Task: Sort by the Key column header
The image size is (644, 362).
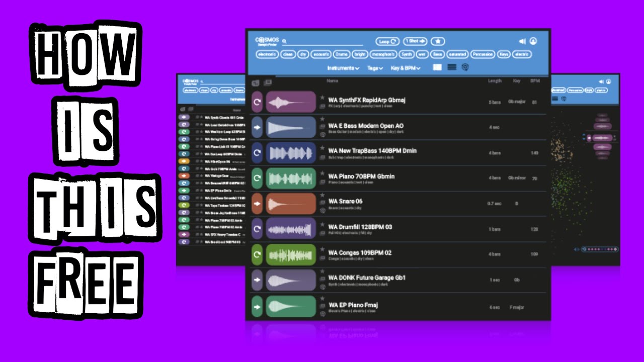Action: click(x=516, y=80)
